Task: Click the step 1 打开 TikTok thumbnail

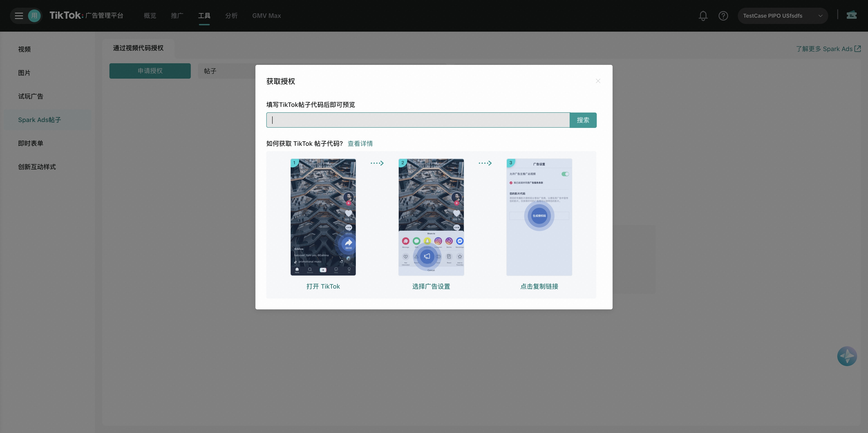Action: pos(323,217)
